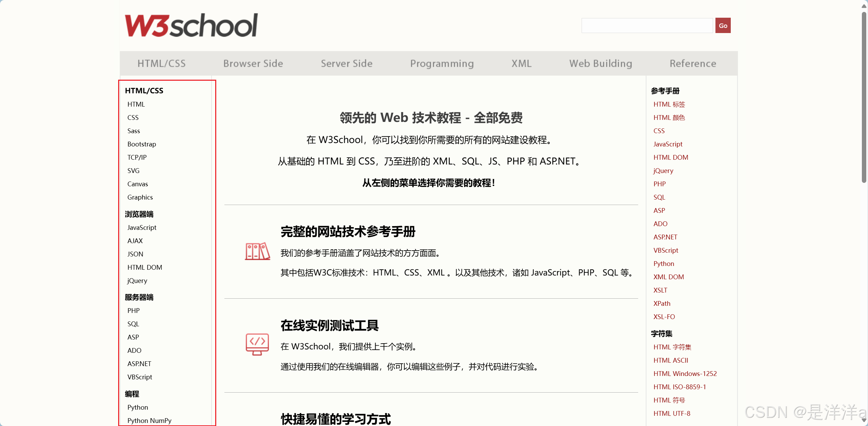Open the Browser Side navigation tab

[253, 63]
